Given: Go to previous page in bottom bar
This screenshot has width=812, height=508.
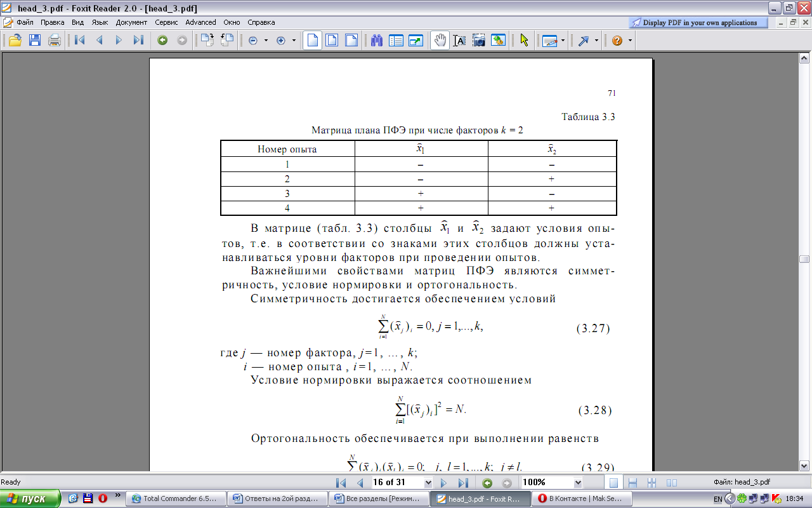Looking at the screenshot, I should point(360,483).
